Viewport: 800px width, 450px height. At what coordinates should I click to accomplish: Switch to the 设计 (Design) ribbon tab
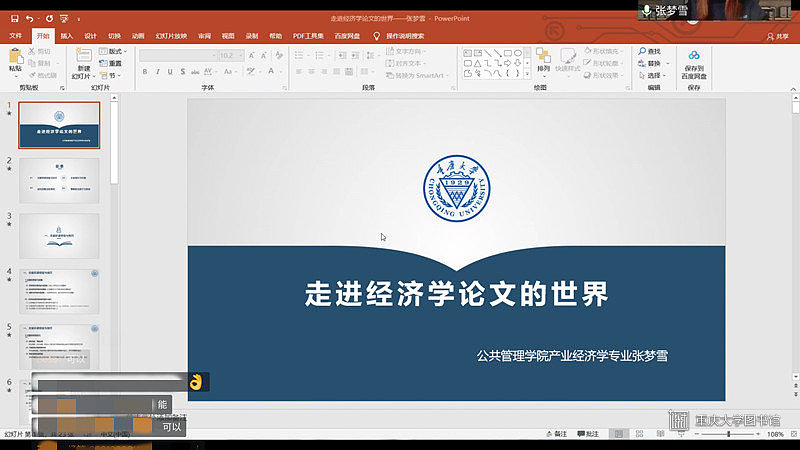click(90, 36)
